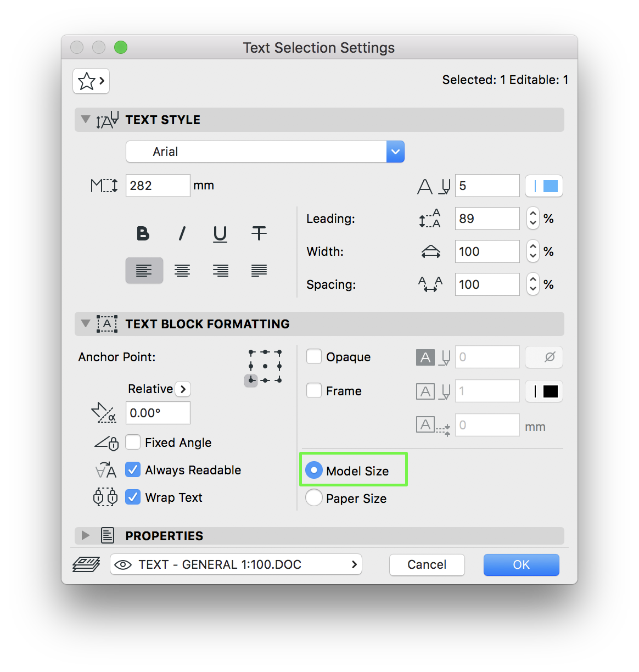Open the text pen color swatch
639x672 pixels.
coord(543,186)
